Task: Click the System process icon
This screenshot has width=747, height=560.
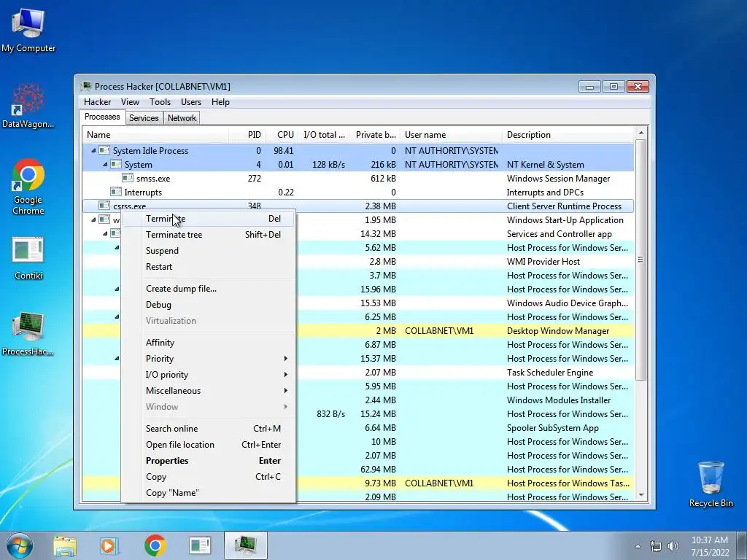Action: point(116,164)
